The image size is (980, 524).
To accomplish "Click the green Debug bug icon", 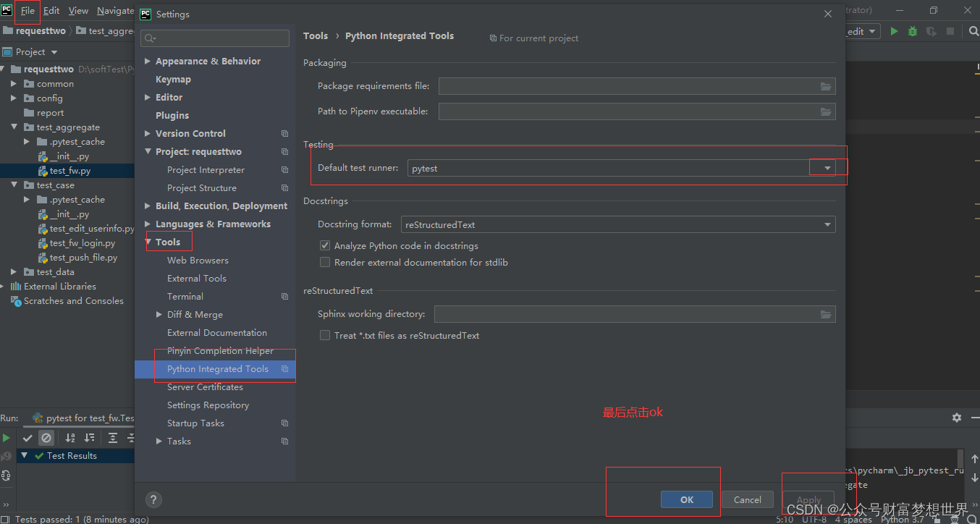I will [x=913, y=31].
